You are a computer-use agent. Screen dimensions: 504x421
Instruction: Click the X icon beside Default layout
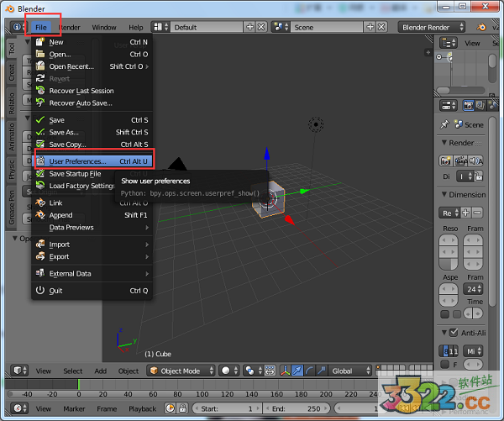[x=261, y=27]
